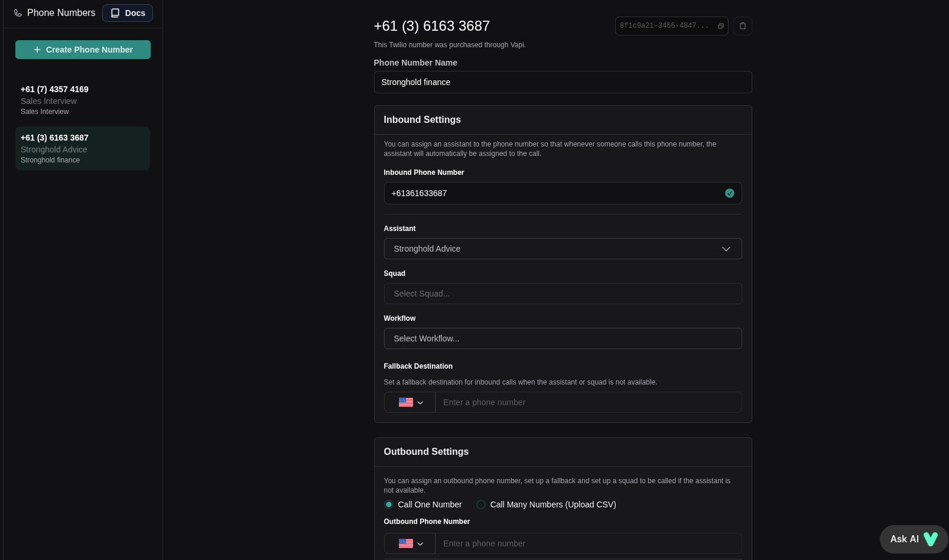The height and width of the screenshot is (560, 949).
Task: Click the Phone Number Name input field
Action: (563, 82)
